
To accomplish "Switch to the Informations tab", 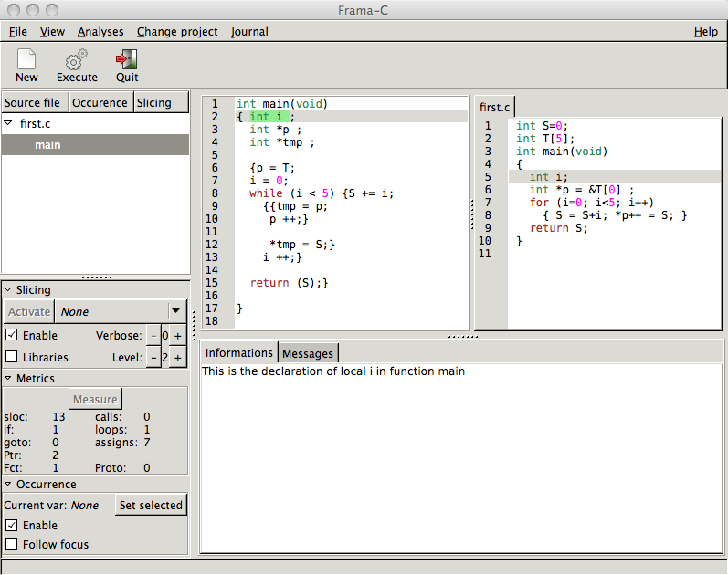I will coord(239,352).
